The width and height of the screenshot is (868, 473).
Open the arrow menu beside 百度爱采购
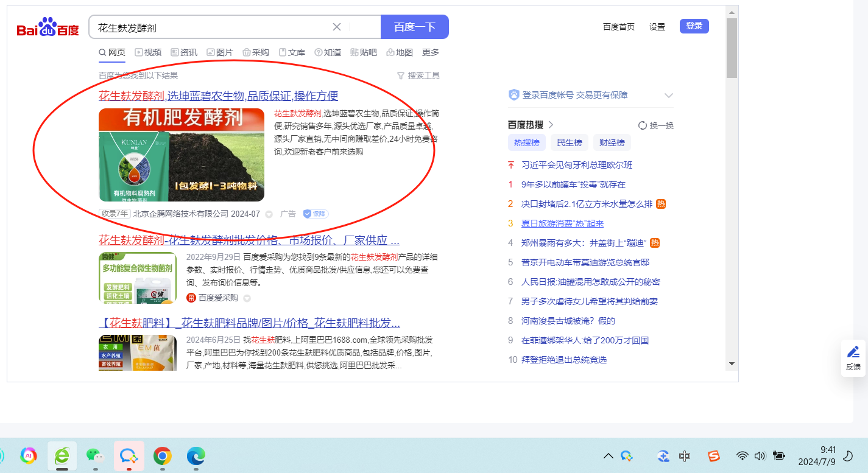pos(247,298)
